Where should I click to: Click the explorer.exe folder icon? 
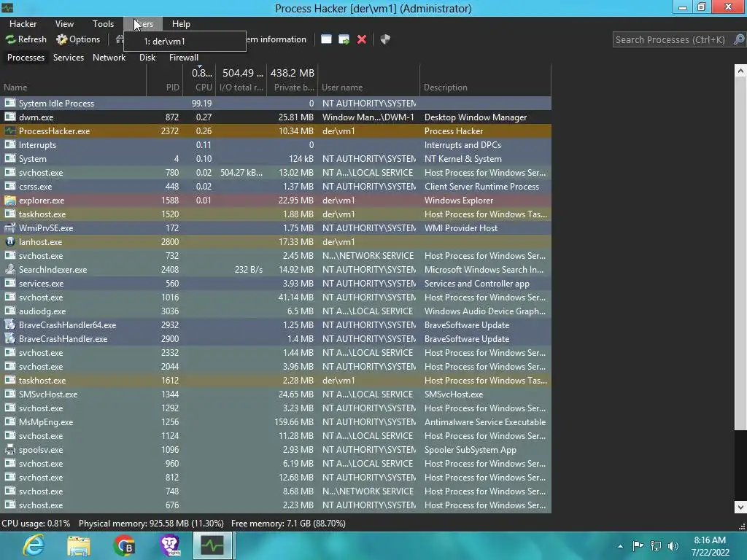[10, 200]
